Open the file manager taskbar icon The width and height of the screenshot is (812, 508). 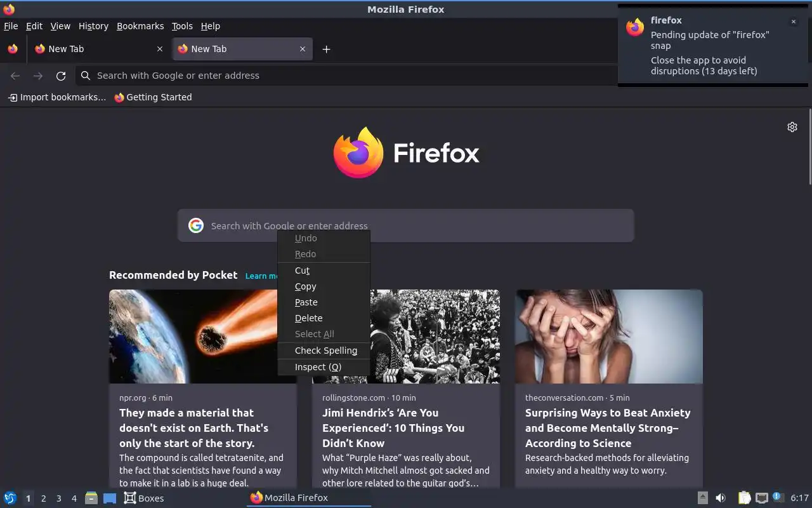click(91, 498)
